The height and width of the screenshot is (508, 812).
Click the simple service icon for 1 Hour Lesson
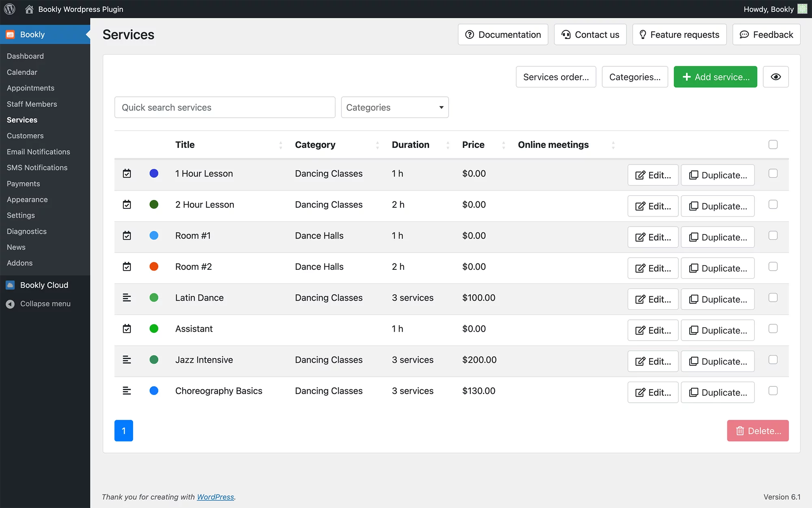click(x=127, y=174)
